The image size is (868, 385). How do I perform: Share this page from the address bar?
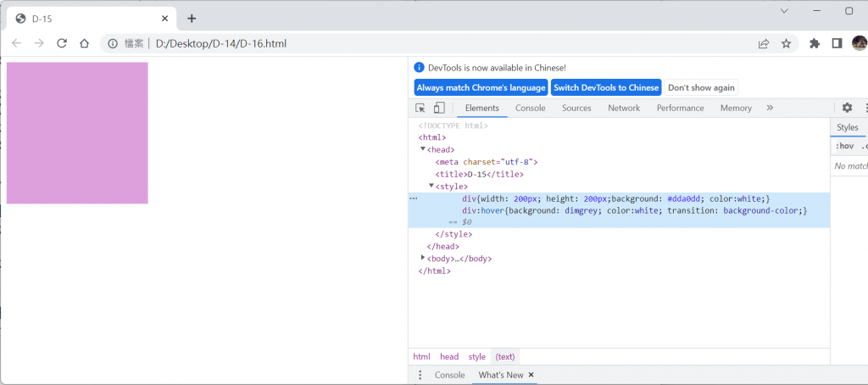(764, 43)
